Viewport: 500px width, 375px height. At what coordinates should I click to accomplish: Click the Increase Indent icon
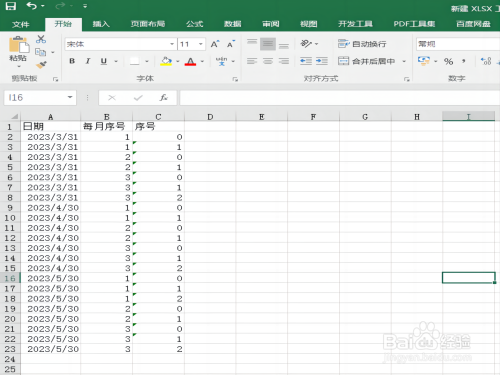click(322, 61)
